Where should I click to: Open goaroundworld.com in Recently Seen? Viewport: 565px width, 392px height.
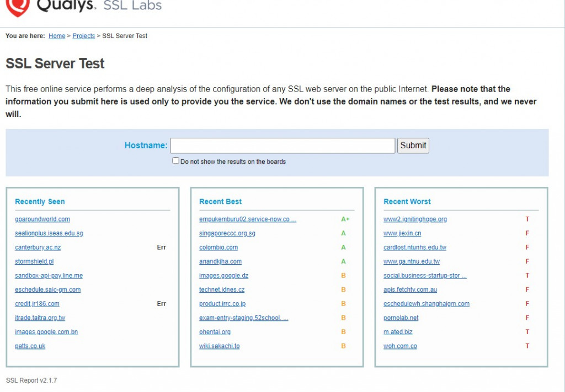[42, 219]
